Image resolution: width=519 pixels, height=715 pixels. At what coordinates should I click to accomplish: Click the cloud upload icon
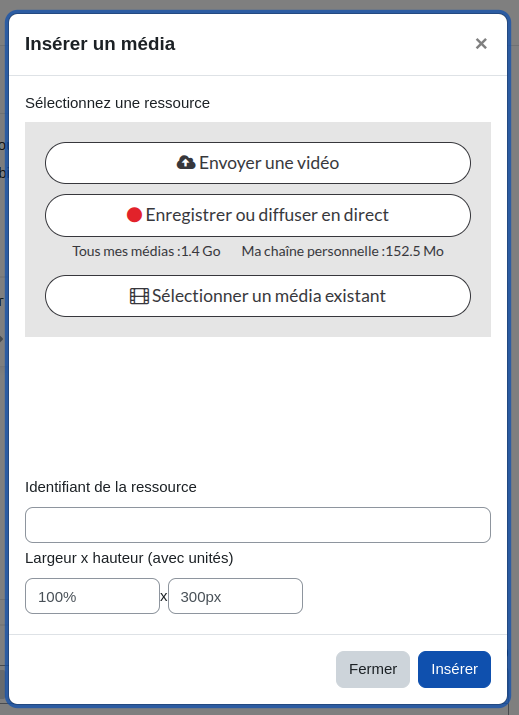click(186, 163)
